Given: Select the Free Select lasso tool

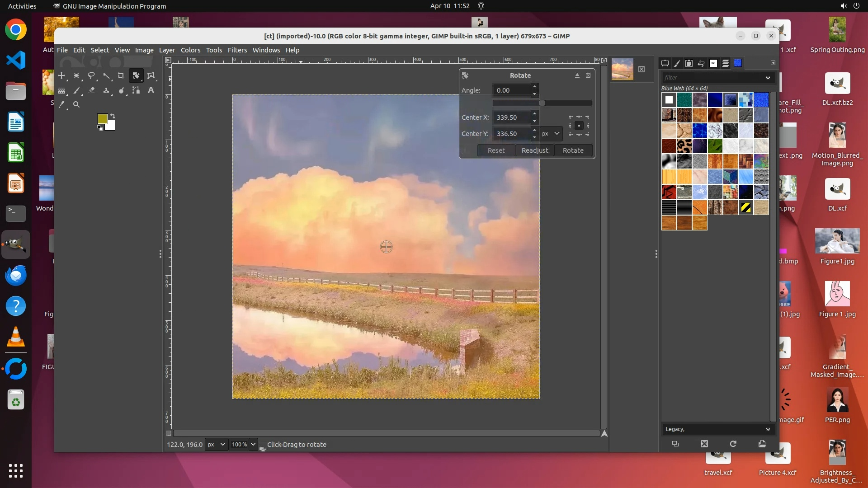Looking at the screenshot, I should pyautogui.click(x=91, y=76).
